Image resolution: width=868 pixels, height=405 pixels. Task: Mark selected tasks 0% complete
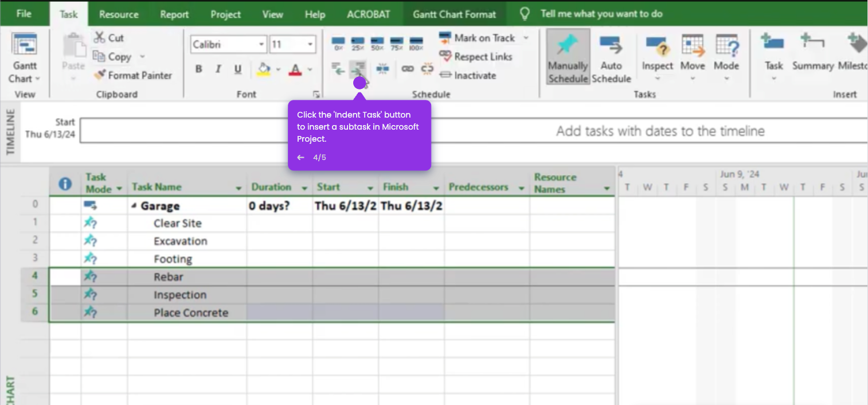338,44
